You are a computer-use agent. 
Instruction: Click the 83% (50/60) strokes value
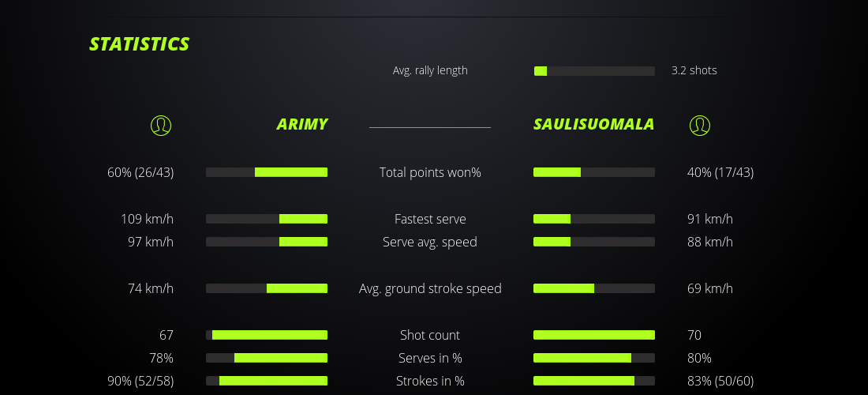(x=720, y=381)
